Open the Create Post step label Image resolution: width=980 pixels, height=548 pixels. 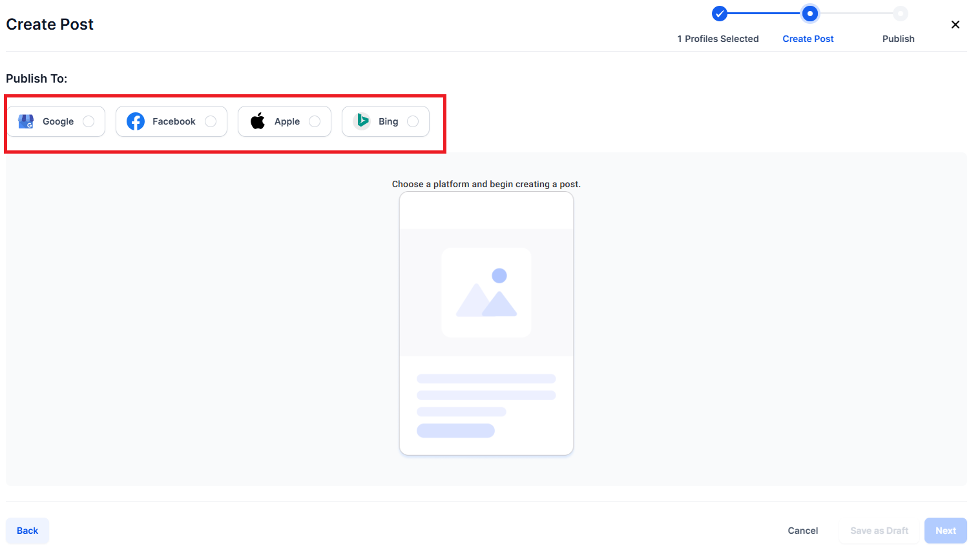pyautogui.click(x=808, y=39)
